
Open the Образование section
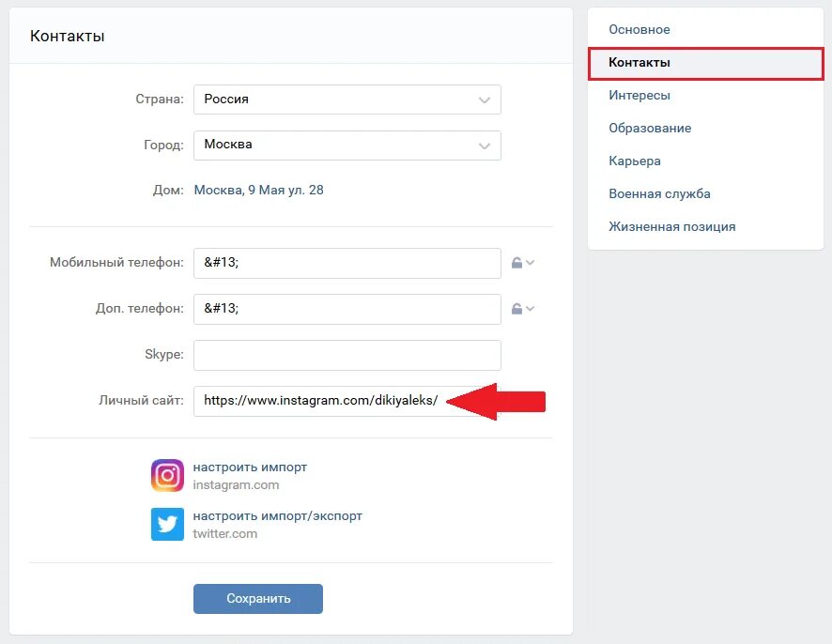click(650, 129)
